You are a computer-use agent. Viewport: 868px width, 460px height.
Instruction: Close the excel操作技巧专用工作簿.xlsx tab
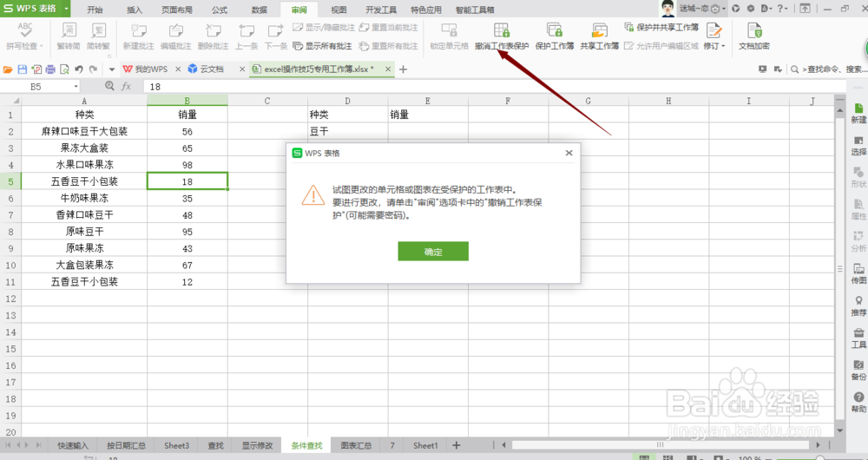[x=388, y=69]
